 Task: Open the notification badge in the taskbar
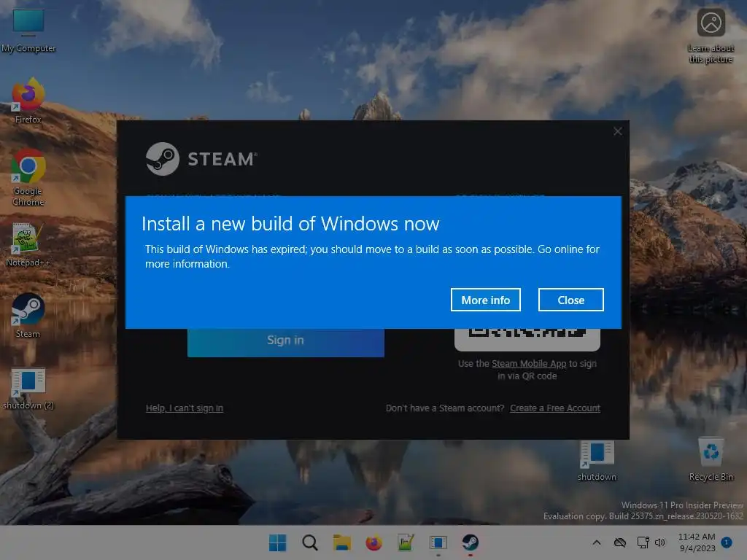point(727,542)
